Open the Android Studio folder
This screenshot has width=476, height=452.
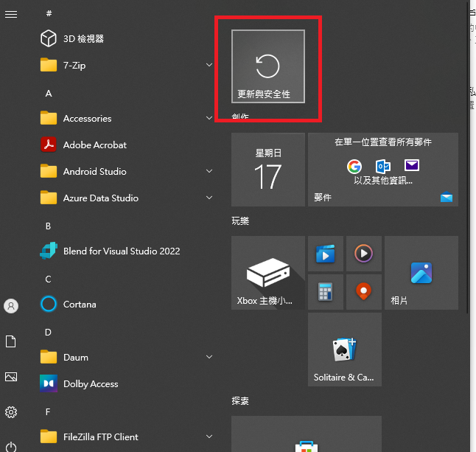click(126, 171)
